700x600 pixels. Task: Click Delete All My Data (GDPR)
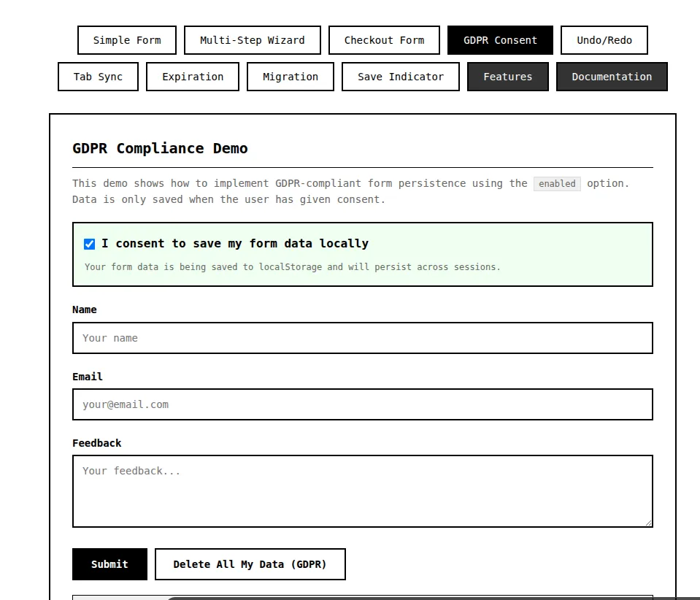point(250,564)
